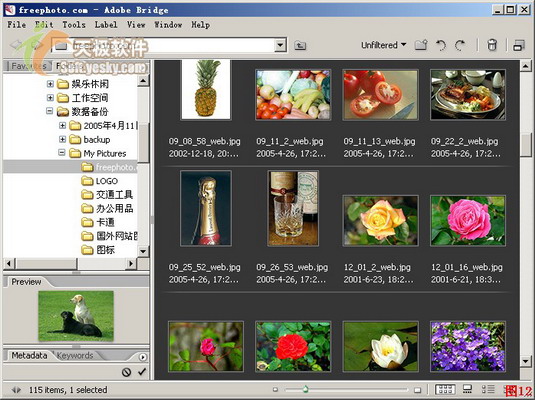
Task: Click '115 items, 1 selected' status text
Action: click(x=68, y=390)
